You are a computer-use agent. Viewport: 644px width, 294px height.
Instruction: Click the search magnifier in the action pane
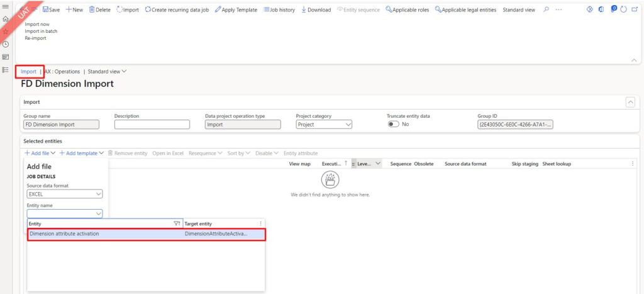click(546, 10)
